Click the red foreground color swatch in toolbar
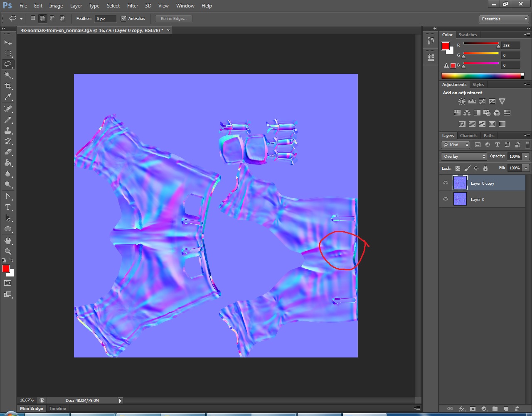532x416 pixels. 6,269
